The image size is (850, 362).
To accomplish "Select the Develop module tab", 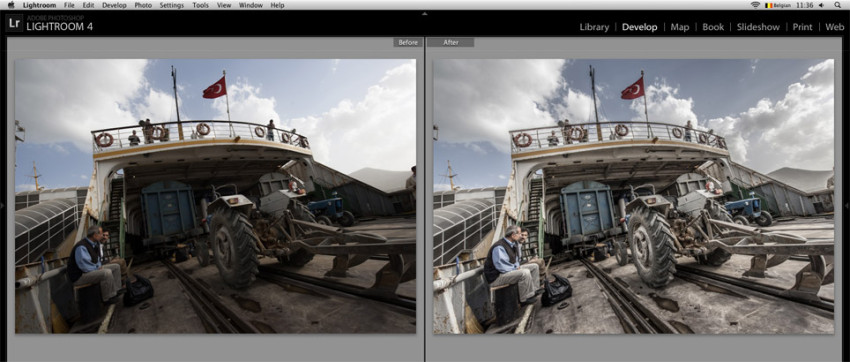I will point(640,27).
